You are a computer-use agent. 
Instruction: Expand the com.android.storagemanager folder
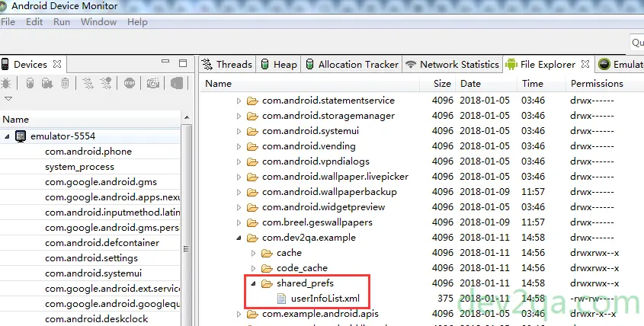[239, 116]
